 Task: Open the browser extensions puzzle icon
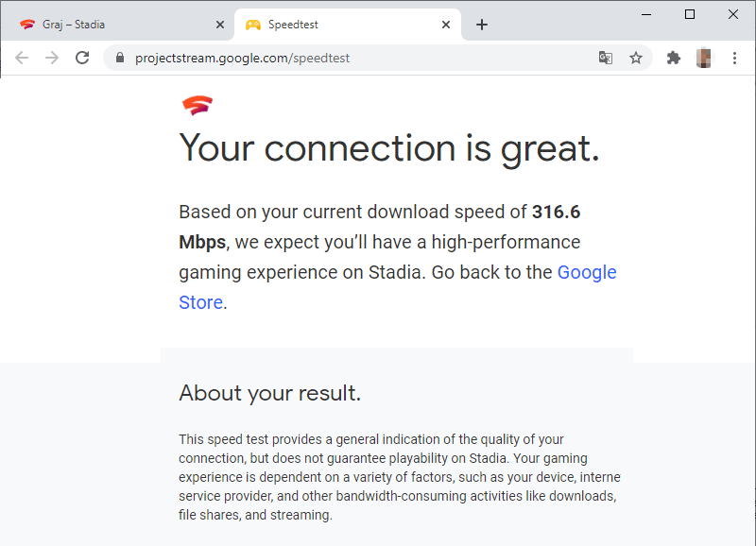(x=674, y=58)
